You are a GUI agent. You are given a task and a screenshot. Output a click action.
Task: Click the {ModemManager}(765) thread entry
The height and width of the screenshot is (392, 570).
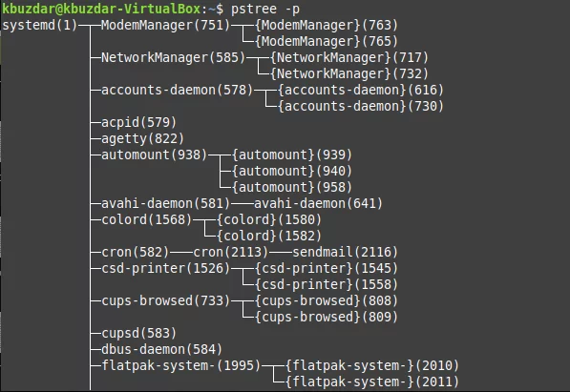(327, 41)
